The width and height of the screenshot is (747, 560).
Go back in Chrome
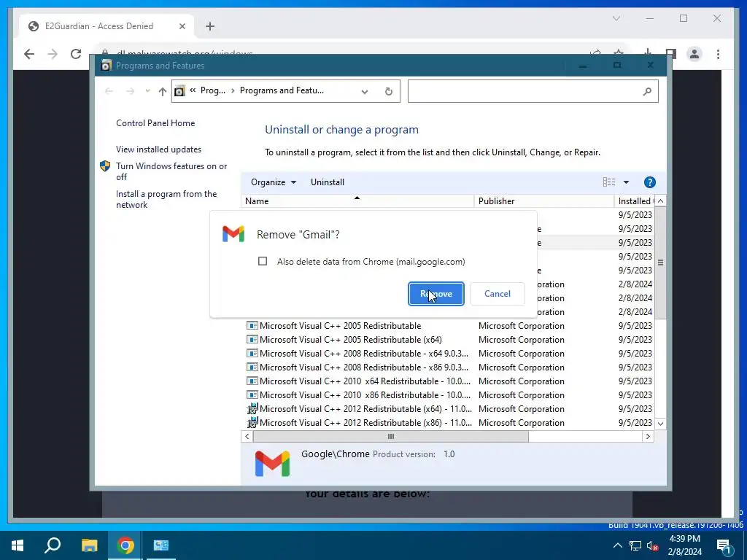[x=29, y=54]
